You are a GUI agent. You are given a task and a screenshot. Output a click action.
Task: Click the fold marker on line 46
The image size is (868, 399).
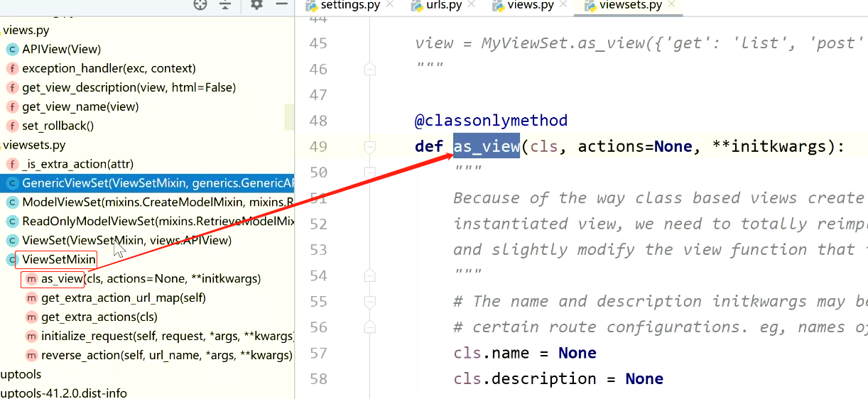(369, 69)
